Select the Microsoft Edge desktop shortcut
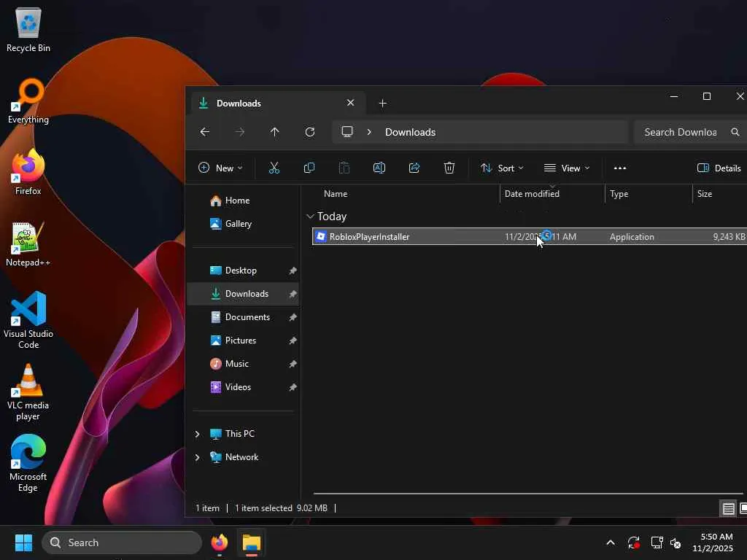The image size is (747, 560). 28,463
